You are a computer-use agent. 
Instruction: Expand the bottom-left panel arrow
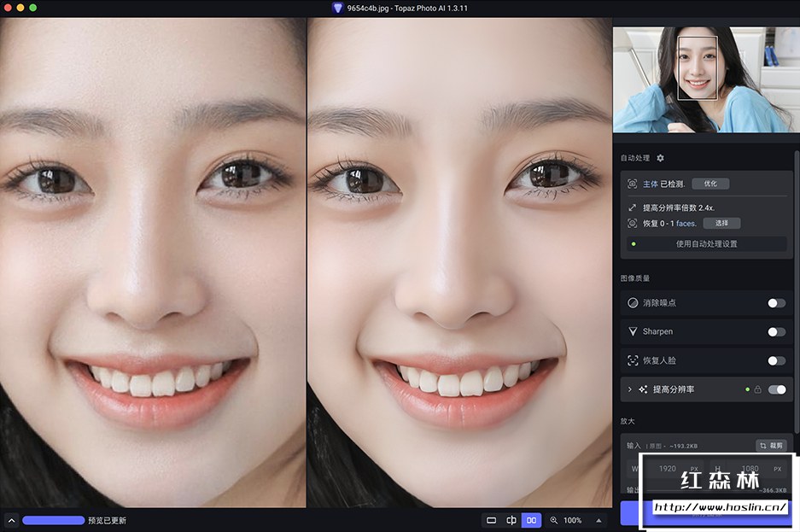pyautogui.click(x=11, y=520)
